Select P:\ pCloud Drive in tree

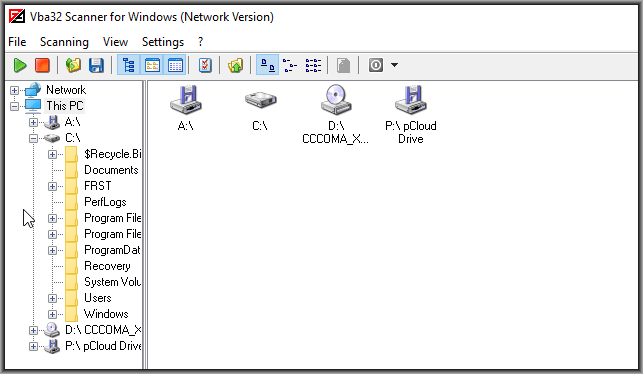click(103, 346)
